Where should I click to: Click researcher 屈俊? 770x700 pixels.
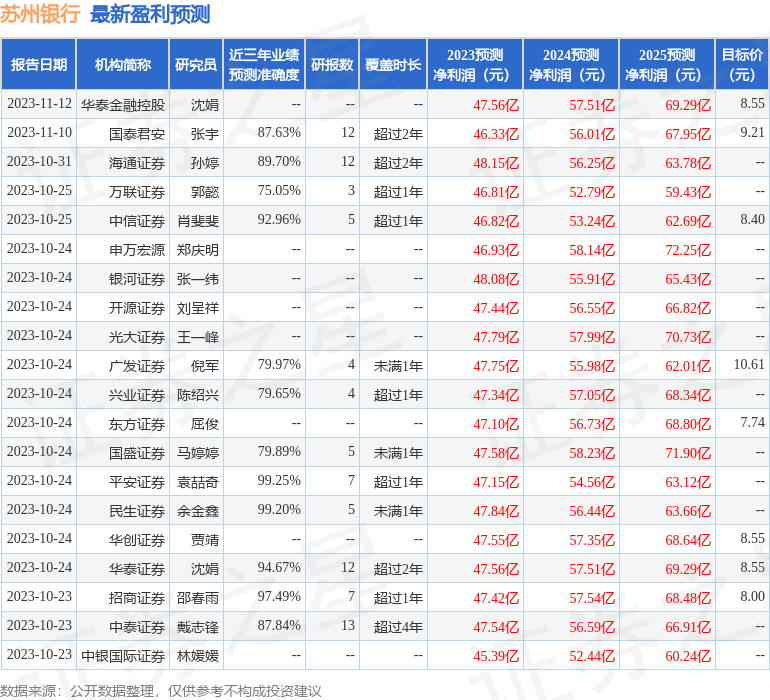[x=205, y=424]
